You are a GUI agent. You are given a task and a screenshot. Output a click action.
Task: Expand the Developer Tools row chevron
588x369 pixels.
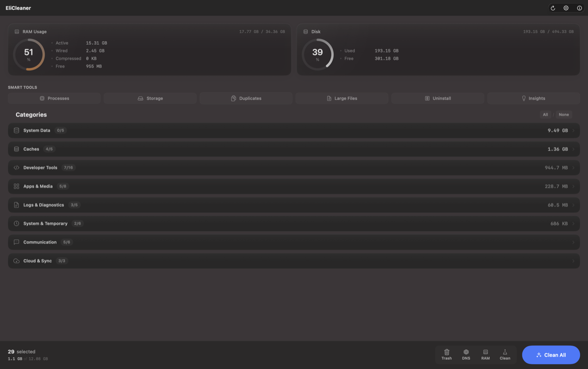point(573,168)
